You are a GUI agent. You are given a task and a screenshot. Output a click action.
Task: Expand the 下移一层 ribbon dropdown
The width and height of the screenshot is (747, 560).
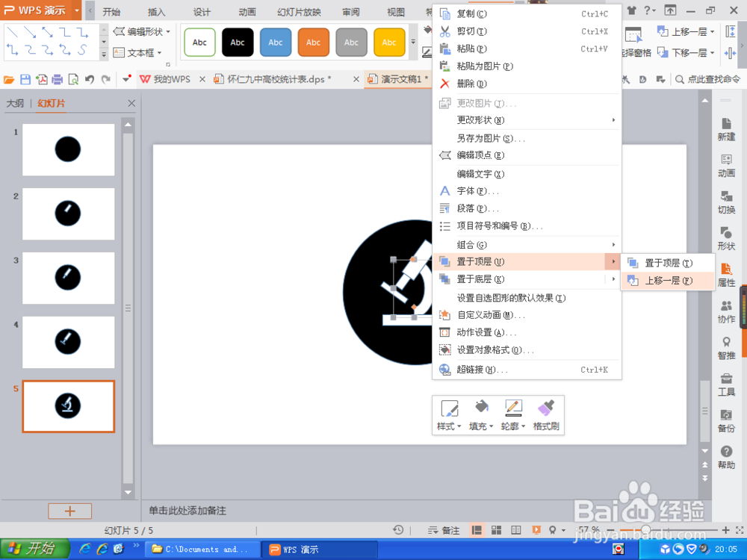pos(712,52)
